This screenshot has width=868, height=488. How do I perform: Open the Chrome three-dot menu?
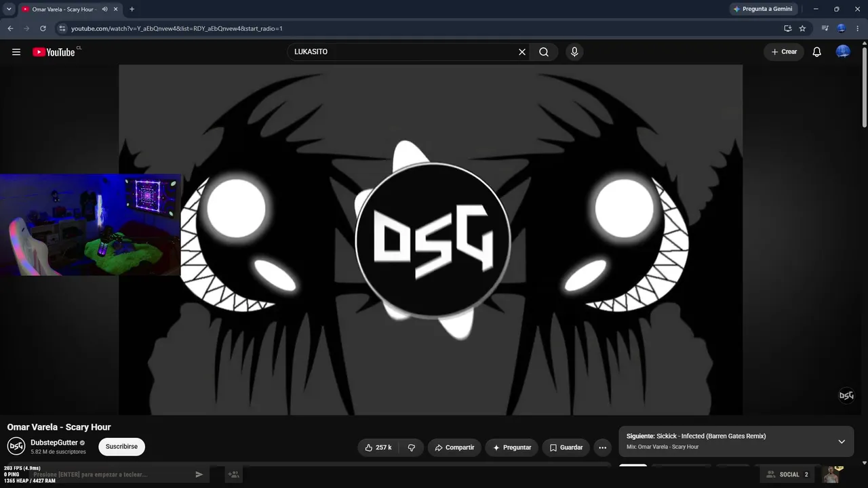coord(858,28)
